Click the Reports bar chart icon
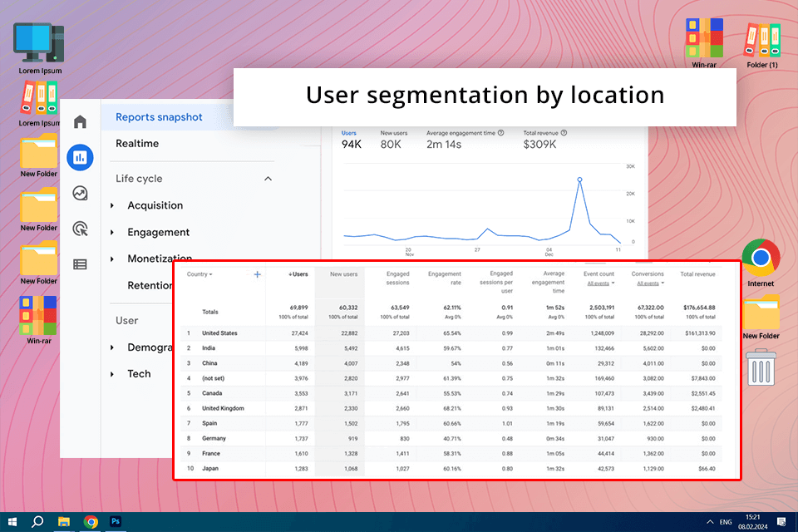This screenshot has width=798, height=532. coord(80,157)
